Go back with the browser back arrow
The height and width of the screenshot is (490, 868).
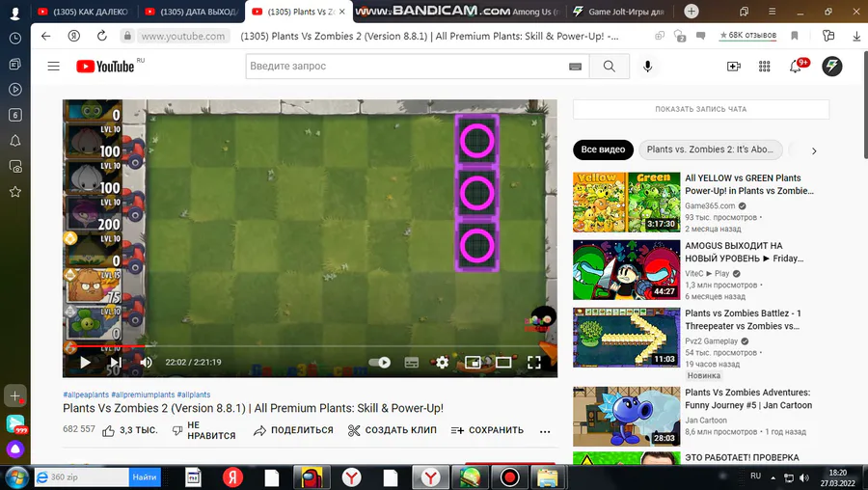(46, 36)
